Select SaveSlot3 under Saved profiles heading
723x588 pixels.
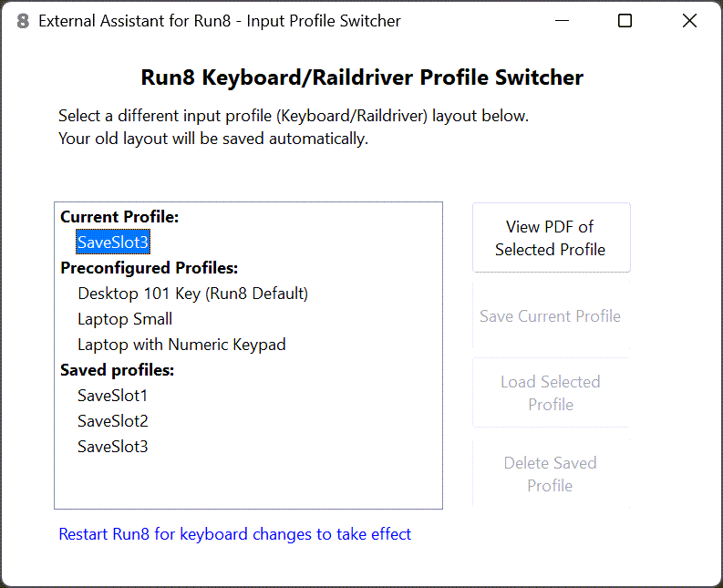pyautogui.click(x=112, y=447)
